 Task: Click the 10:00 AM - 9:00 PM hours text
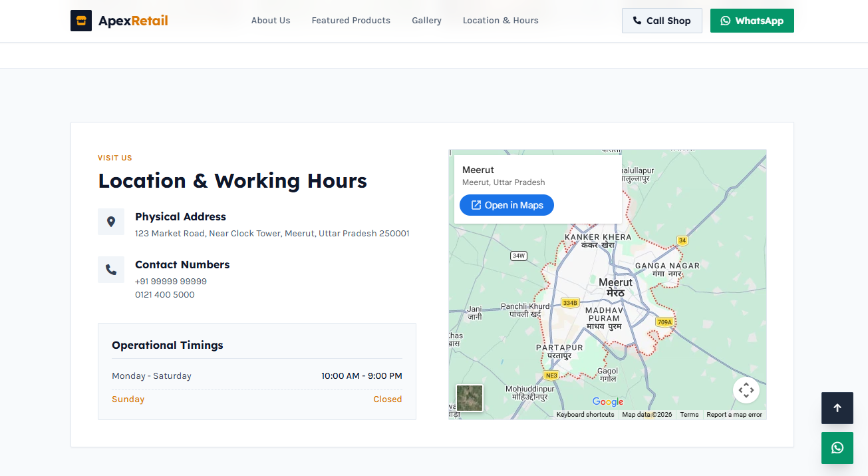click(362, 376)
